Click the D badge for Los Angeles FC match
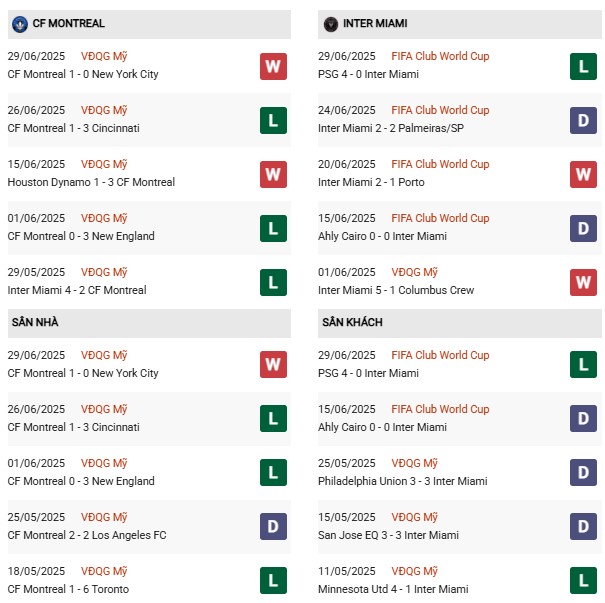This screenshot has width=605, height=603. pyautogui.click(x=273, y=526)
